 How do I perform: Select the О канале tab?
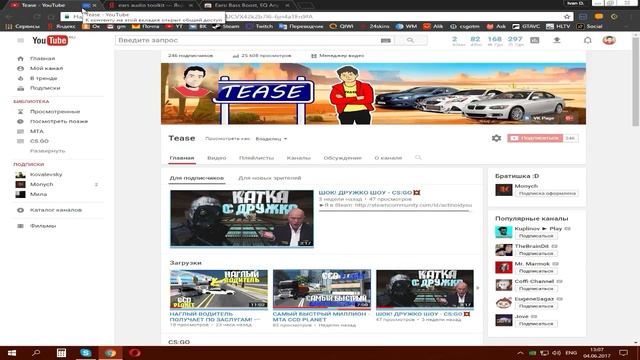pyautogui.click(x=388, y=158)
